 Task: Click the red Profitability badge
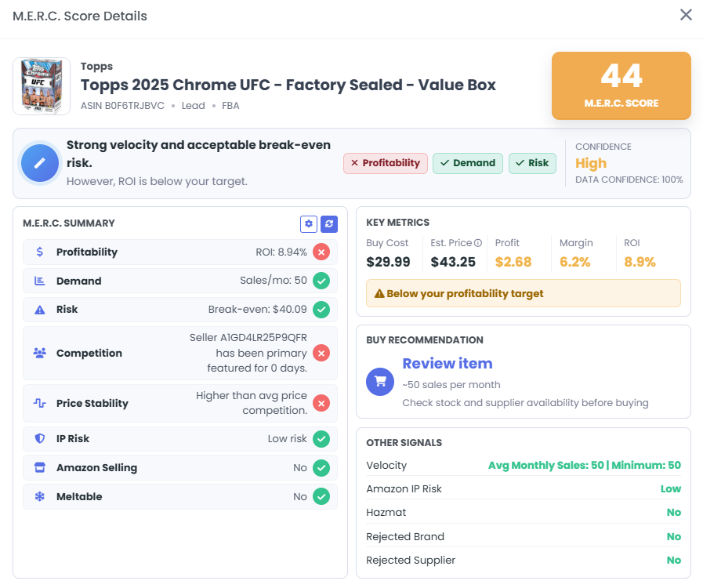click(386, 163)
